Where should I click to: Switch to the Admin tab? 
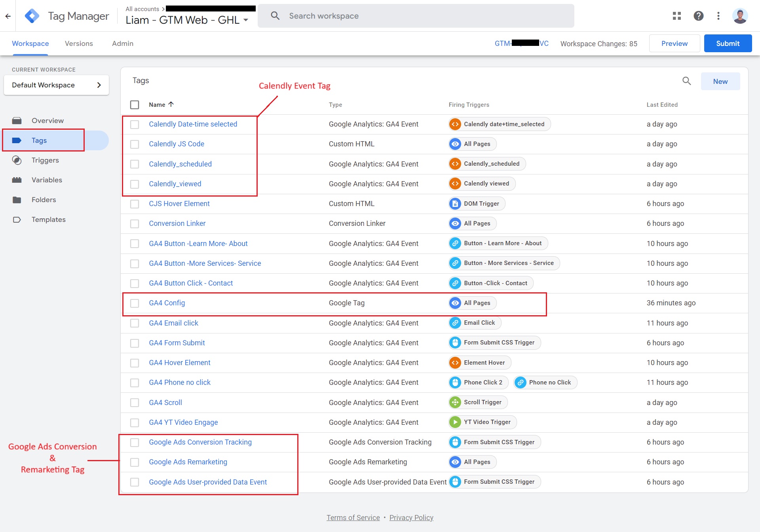(123, 44)
